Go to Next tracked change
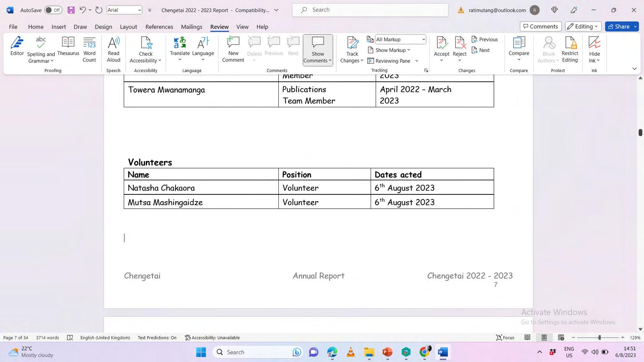644x362 pixels. point(480,50)
